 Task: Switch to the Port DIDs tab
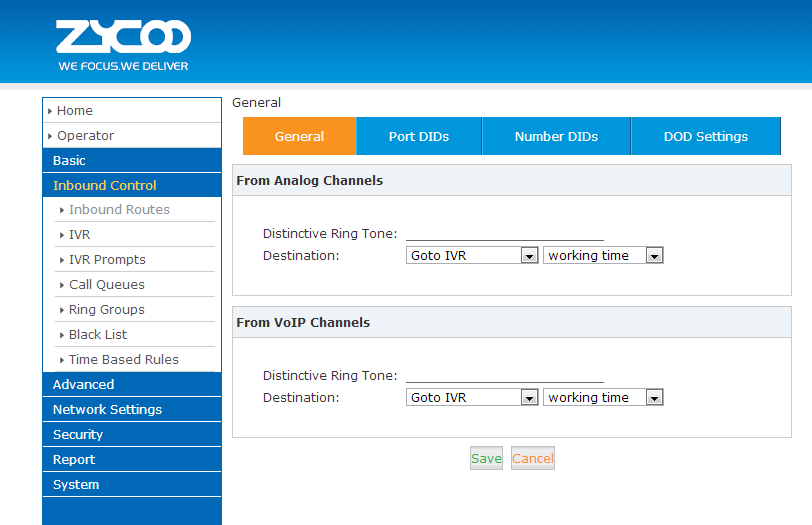pyautogui.click(x=419, y=137)
